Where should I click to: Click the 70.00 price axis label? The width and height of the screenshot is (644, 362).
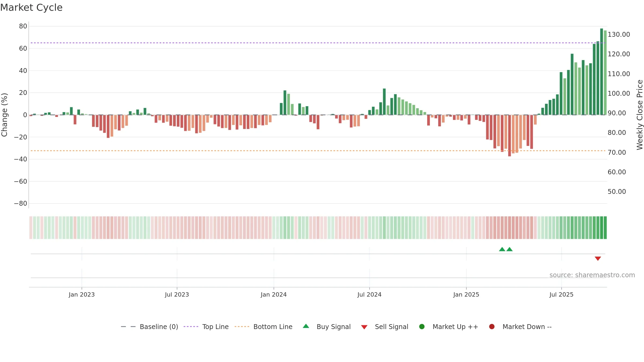pyautogui.click(x=617, y=153)
